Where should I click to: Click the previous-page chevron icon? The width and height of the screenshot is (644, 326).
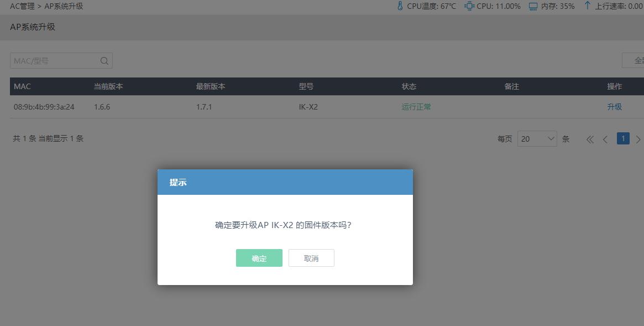point(605,139)
